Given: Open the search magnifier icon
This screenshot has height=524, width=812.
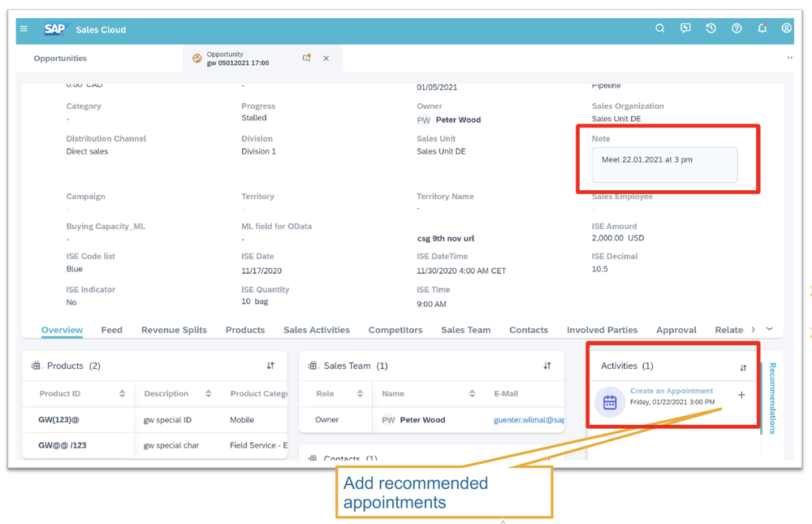Looking at the screenshot, I should coord(659,28).
